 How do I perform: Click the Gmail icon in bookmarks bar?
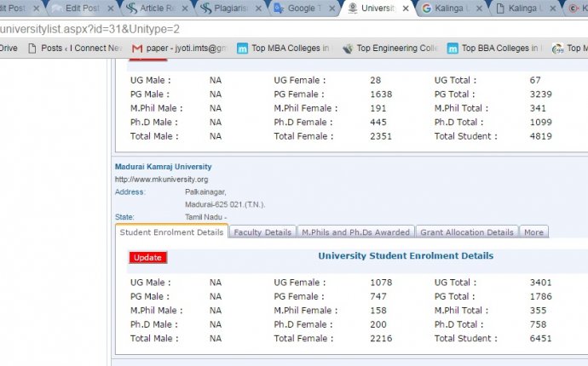137,49
